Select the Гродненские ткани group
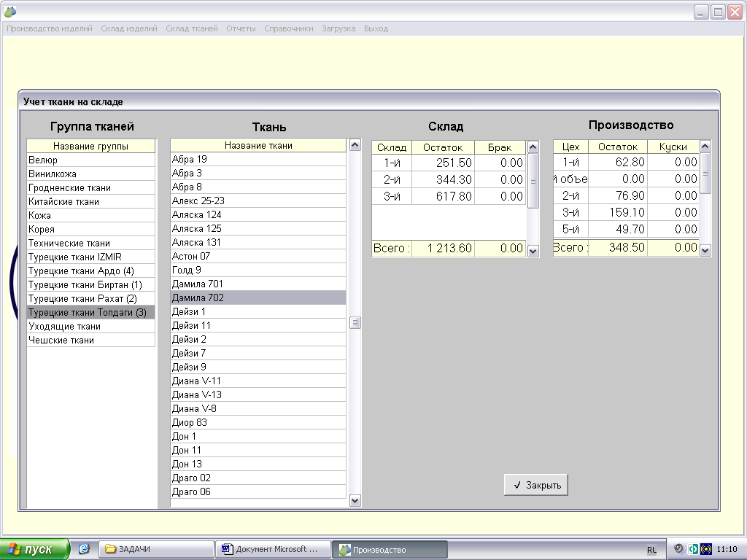 (91, 187)
